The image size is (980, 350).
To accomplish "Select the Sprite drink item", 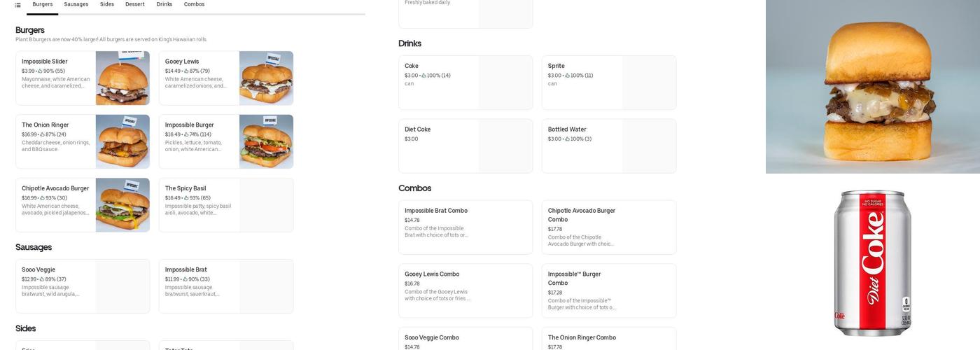I will click(609, 83).
